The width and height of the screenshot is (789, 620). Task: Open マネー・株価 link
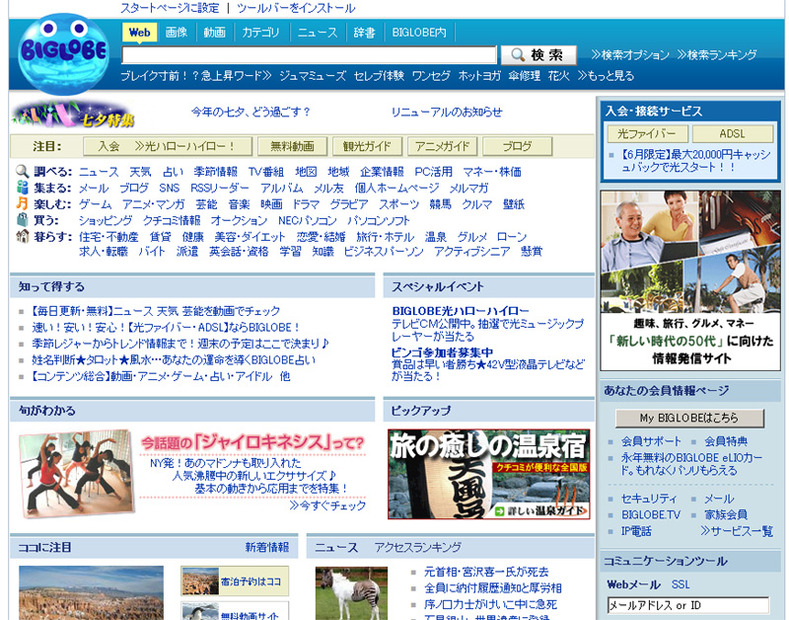(x=492, y=172)
